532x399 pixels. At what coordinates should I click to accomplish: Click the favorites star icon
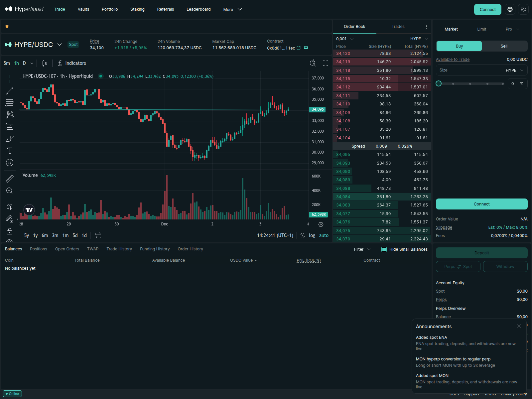point(7,26)
